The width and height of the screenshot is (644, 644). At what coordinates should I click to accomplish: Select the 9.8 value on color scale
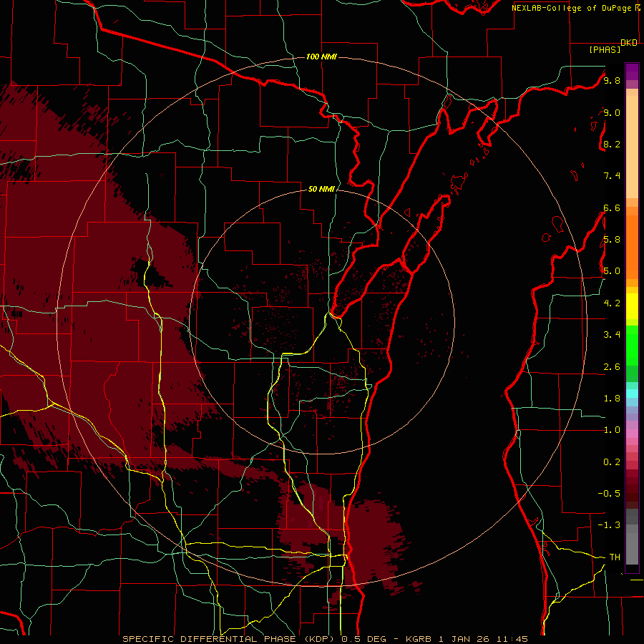[612, 80]
